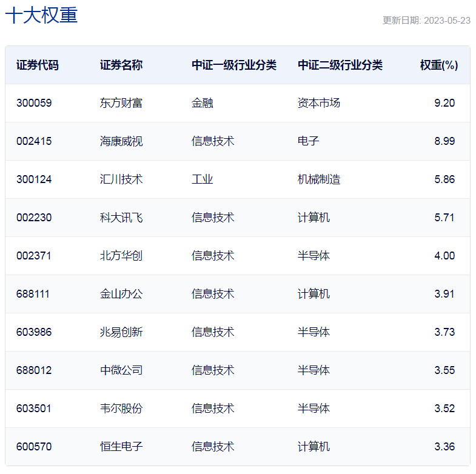
Task: Select the weight value 3.55
Action: (444, 370)
